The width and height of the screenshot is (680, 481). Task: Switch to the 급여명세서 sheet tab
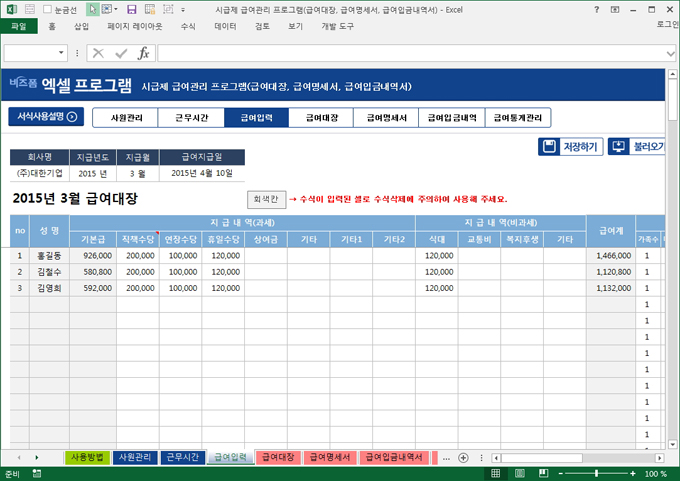330,457
